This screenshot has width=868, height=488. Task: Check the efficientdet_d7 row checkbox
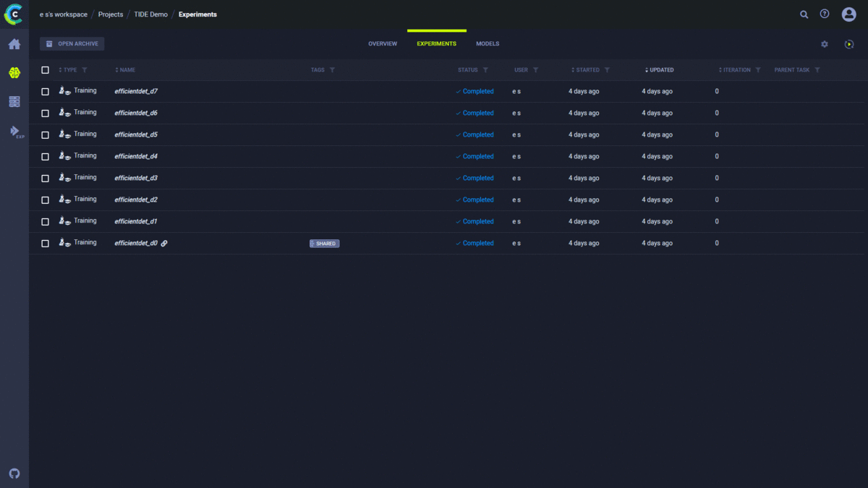pos(45,92)
